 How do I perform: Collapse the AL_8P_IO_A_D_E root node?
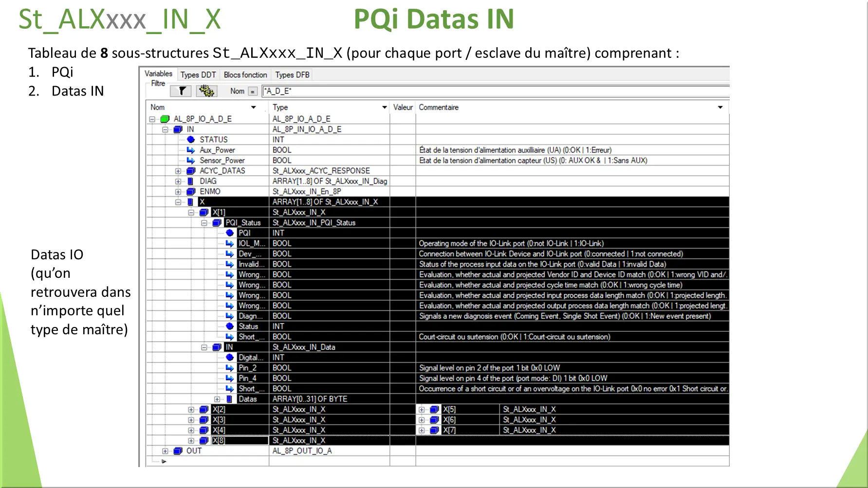[152, 119]
